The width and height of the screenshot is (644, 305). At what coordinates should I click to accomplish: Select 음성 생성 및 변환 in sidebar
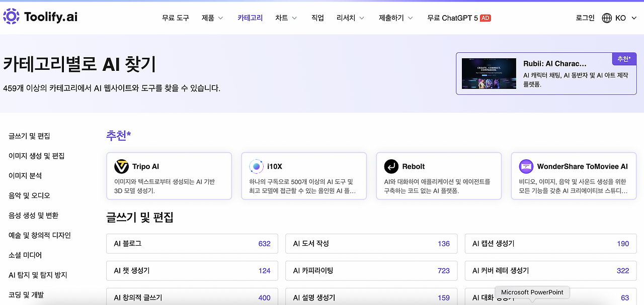(33, 215)
